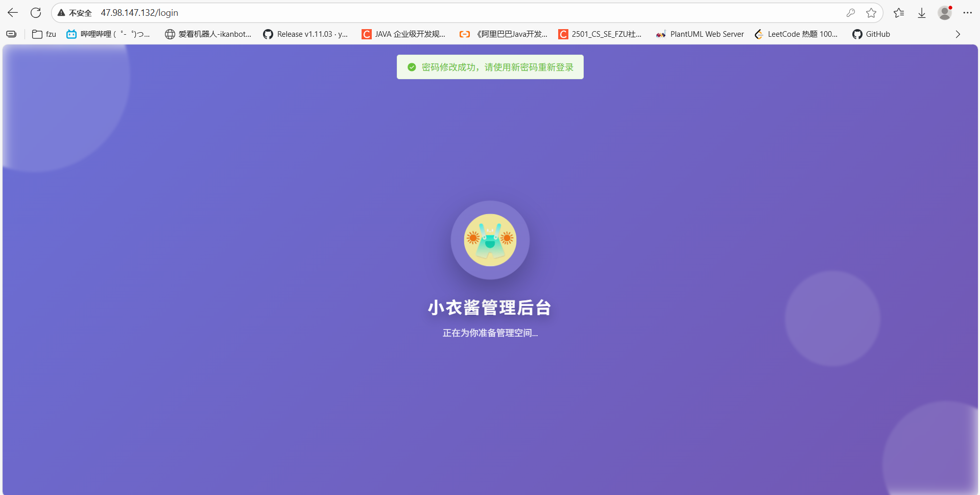
Task: Click the tab actions icon left of fzu
Action: click(x=11, y=34)
